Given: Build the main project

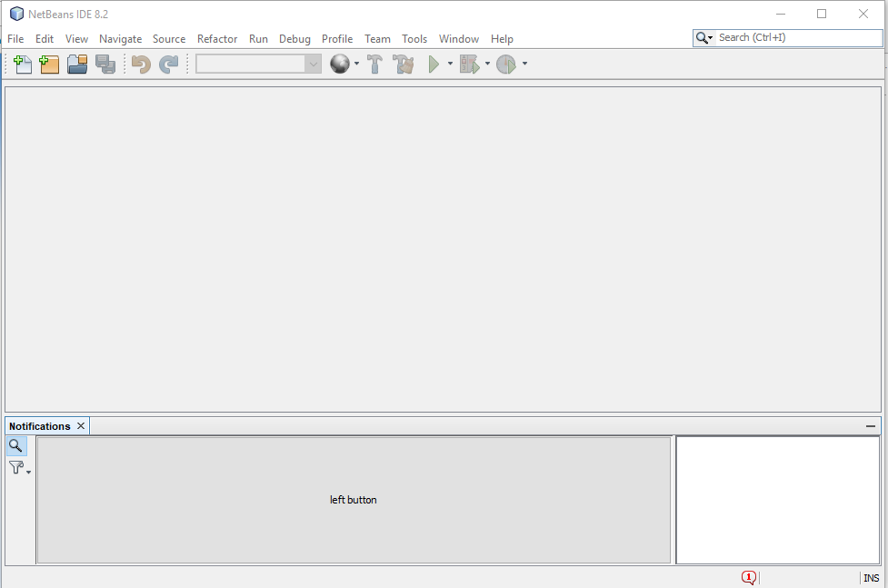Looking at the screenshot, I should [x=374, y=64].
